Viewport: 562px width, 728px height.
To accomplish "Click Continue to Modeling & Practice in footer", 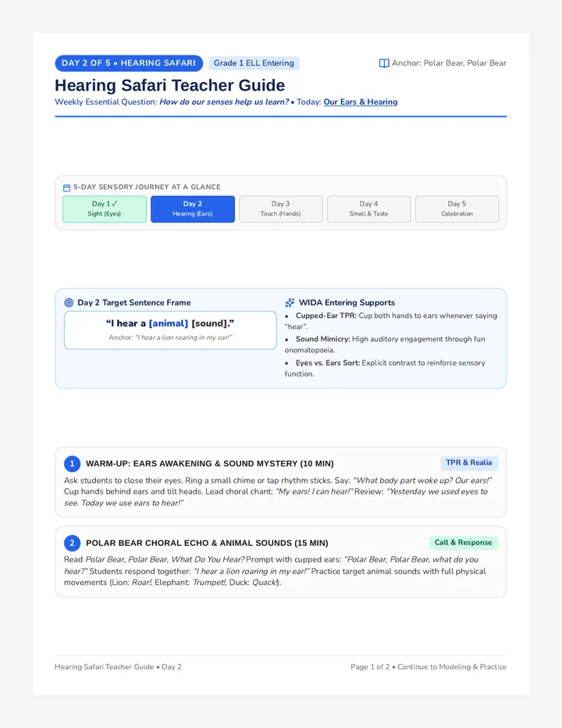I will [x=452, y=667].
